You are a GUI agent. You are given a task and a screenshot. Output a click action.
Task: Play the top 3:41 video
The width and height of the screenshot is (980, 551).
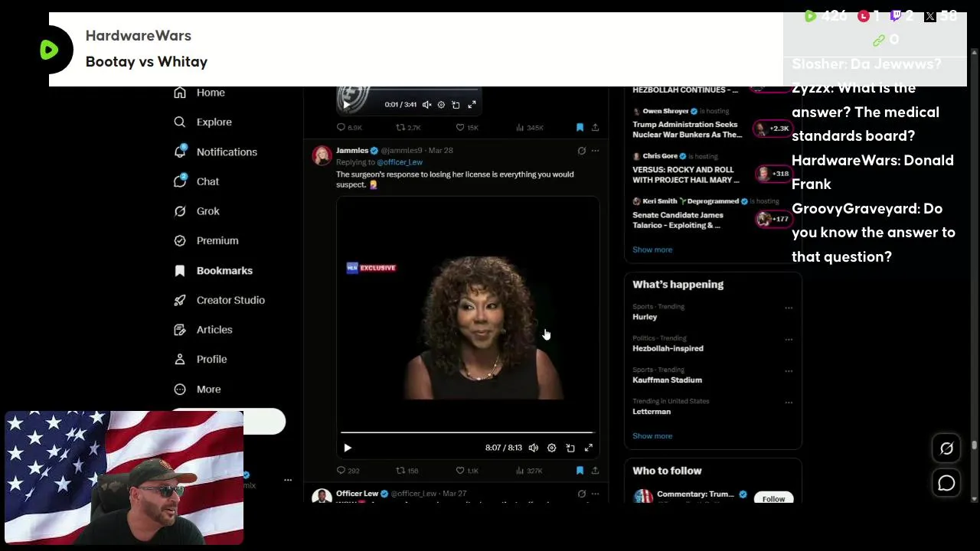pos(347,105)
